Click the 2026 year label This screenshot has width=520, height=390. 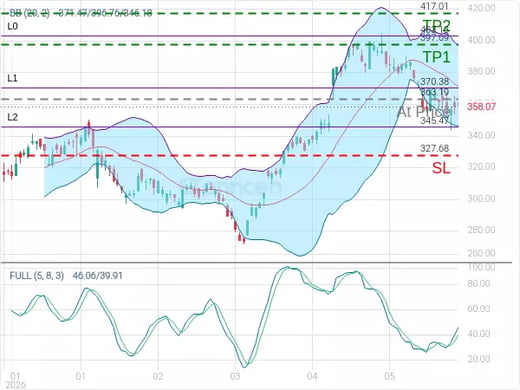pos(15,385)
